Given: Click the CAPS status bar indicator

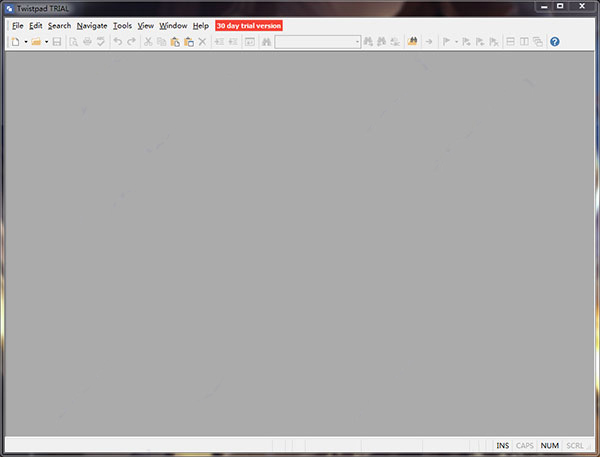Looking at the screenshot, I should (x=525, y=446).
